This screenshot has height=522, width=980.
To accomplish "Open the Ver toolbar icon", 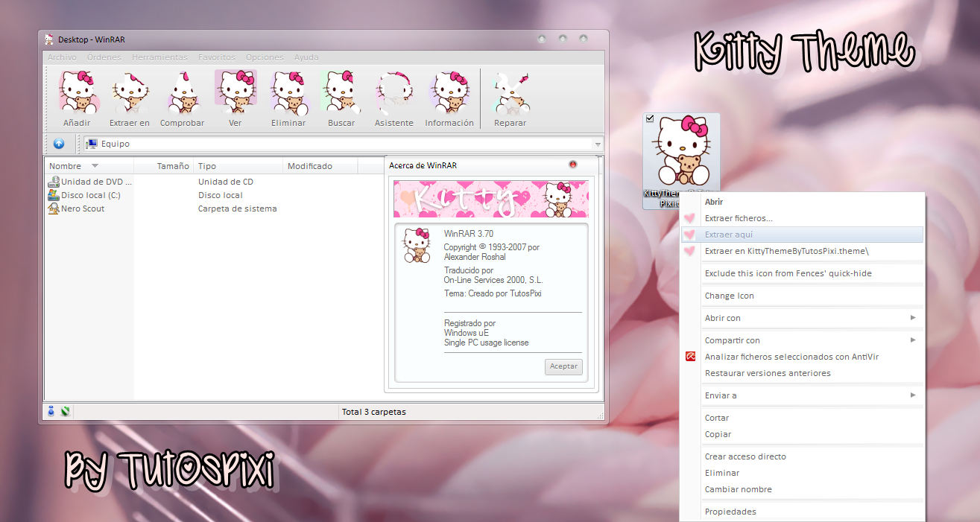I will click(x=235, y=92).
